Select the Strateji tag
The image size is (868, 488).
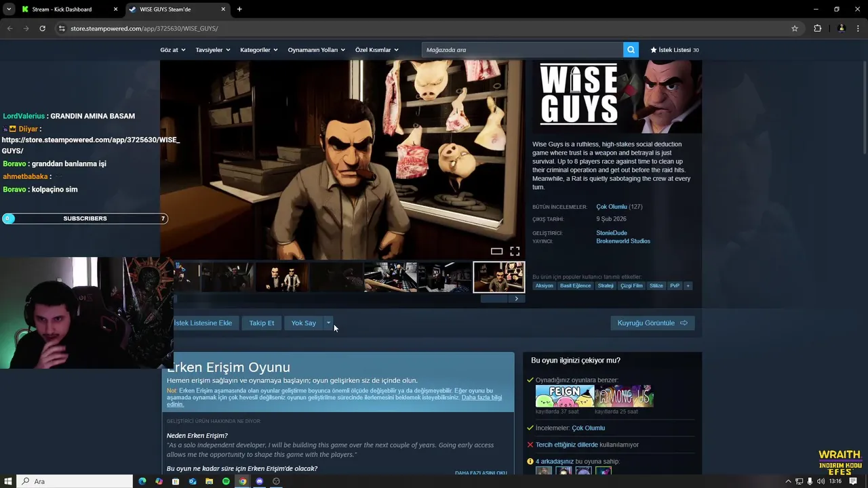point(606,285)
